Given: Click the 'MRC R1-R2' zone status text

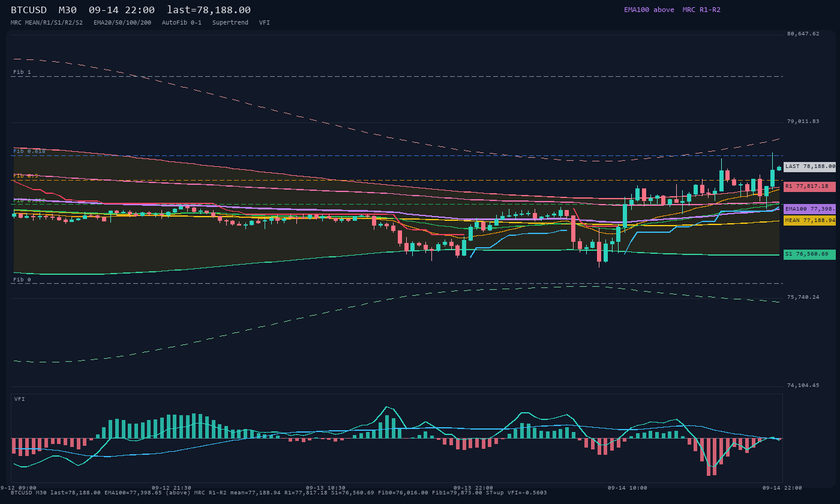Looking at the screenshot, I should [x=701, y=10].
